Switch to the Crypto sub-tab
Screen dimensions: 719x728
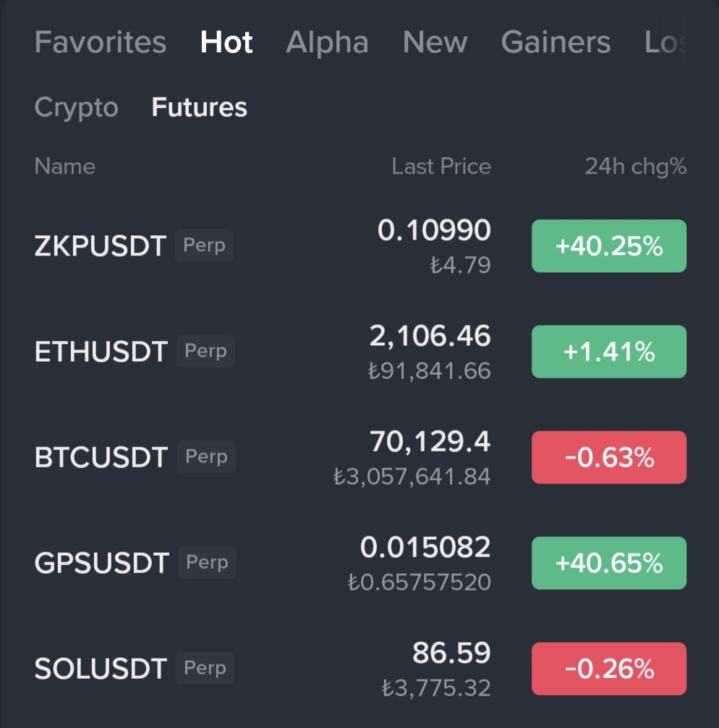[76, 108]
